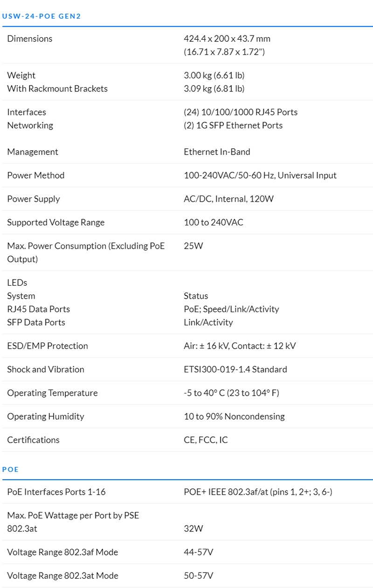Select the Operating Temperature row label
373x588 pixels.
pyautogui.click(x=52, y=393)
